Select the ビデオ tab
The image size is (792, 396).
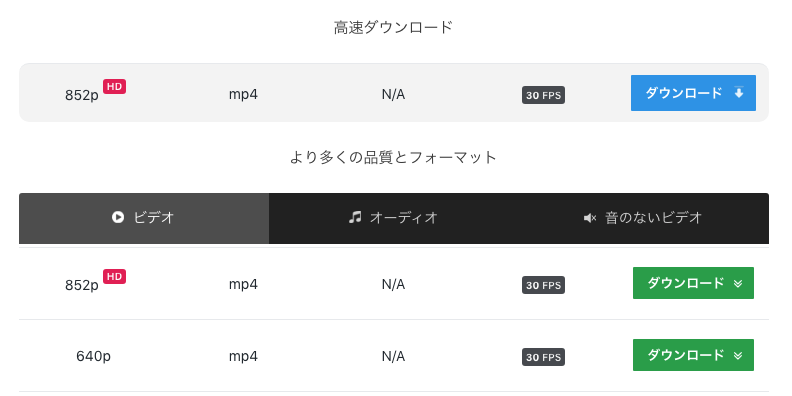click(144, 218)
